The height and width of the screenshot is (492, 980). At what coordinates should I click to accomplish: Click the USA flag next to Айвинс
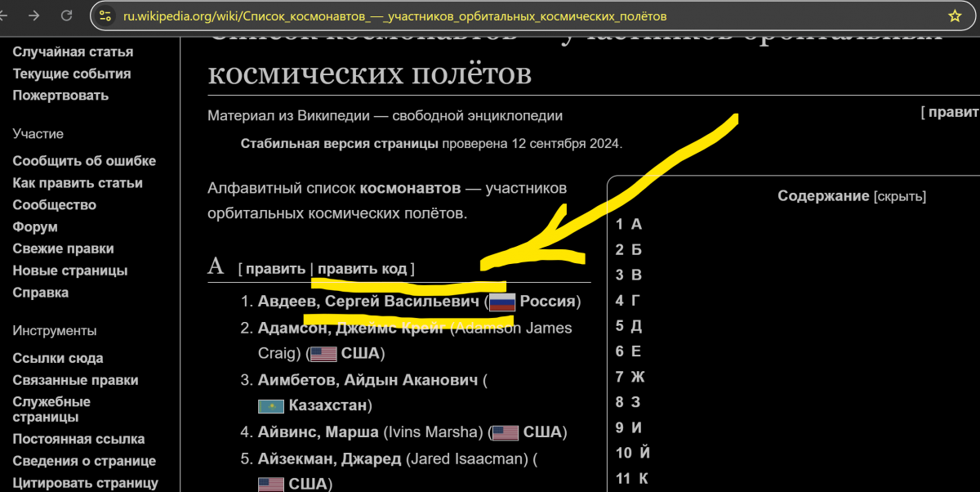click(506, 432)
